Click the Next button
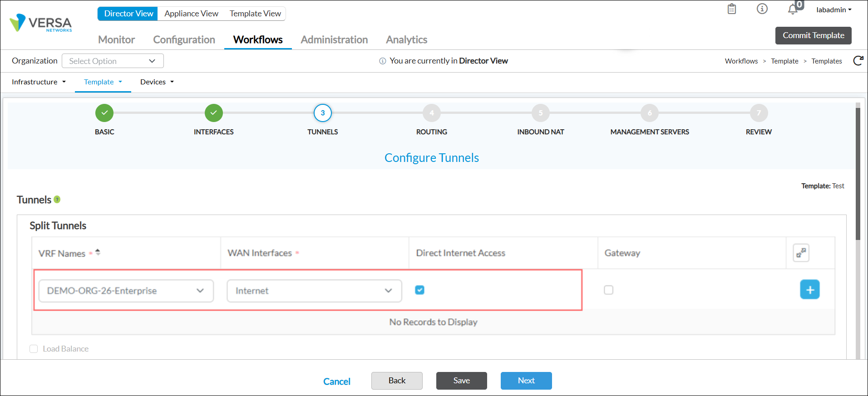Image resolution: width=868 pixels, height=396 pixels. tap(526, 381)
